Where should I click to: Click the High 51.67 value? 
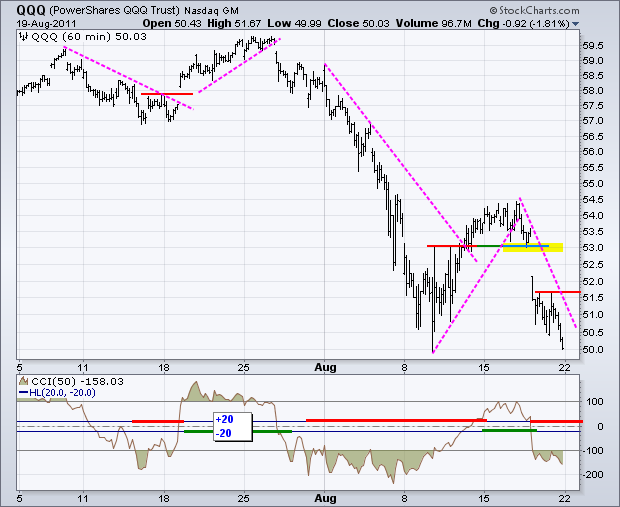coord(234,23)
